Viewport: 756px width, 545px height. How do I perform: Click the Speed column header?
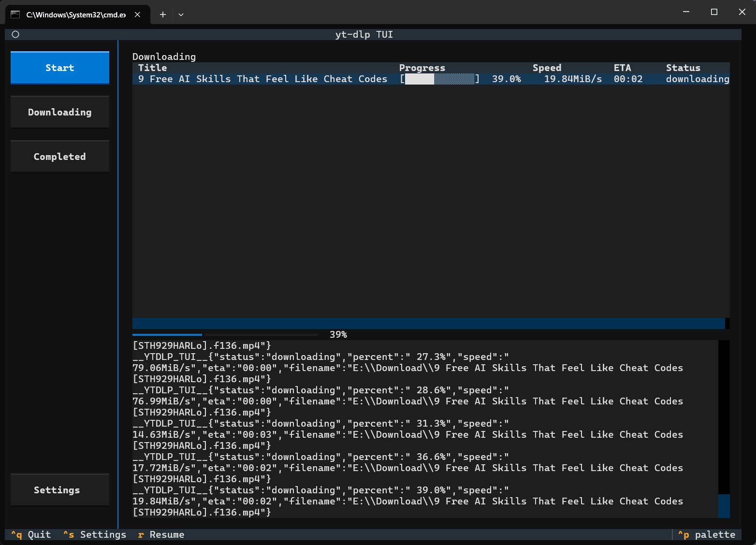[x=547, y=68]
